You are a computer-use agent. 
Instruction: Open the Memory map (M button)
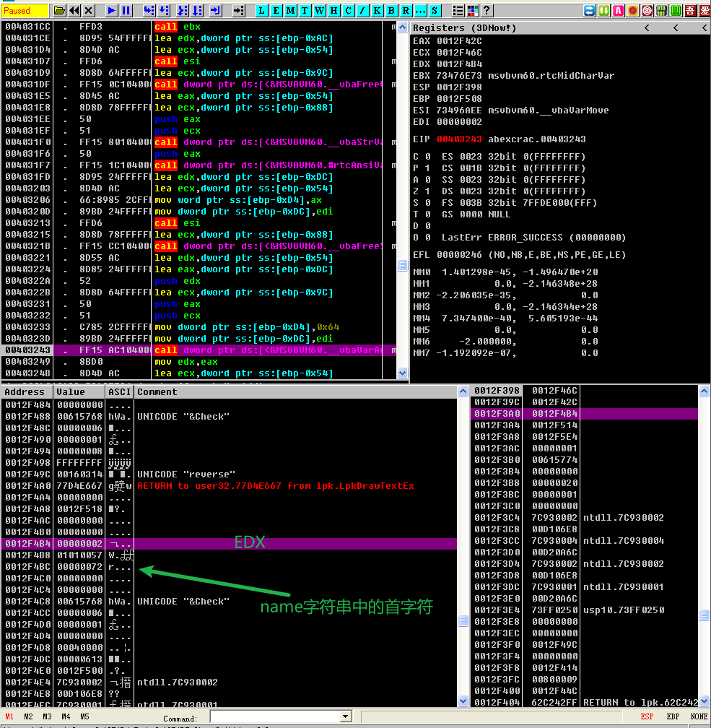point(290,10)
